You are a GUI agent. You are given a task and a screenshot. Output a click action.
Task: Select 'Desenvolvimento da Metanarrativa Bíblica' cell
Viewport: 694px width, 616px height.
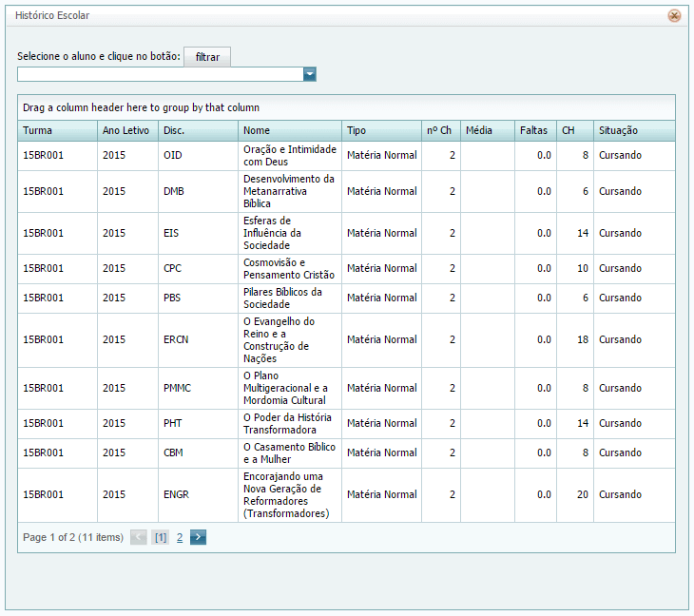(290, 191)
